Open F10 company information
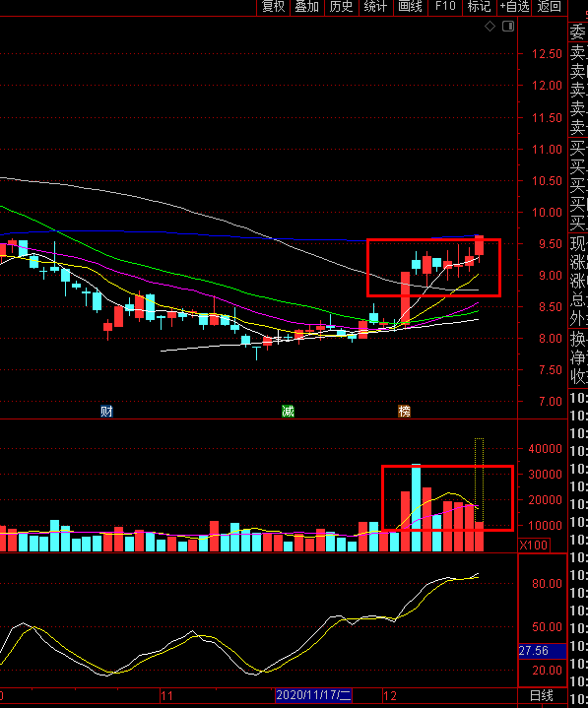 click(445, 7)
